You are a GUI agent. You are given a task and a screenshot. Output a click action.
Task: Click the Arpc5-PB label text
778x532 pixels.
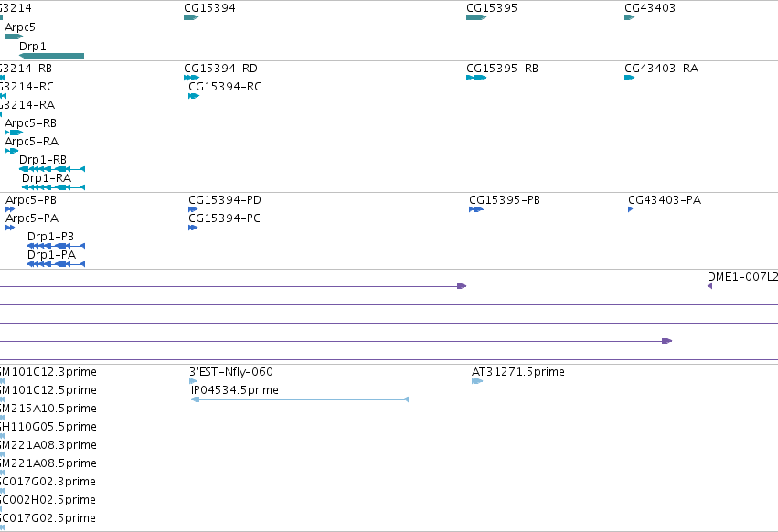point(31,200)
